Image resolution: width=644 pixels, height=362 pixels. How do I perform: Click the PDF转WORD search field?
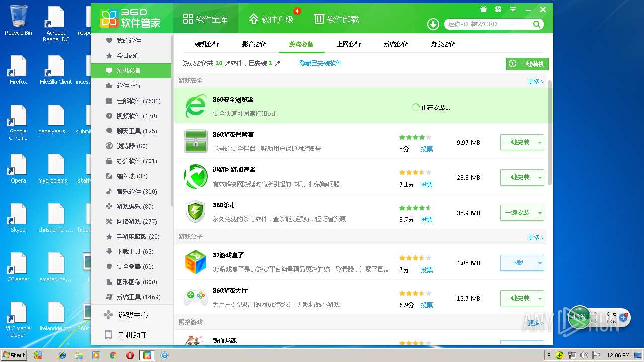488,24
